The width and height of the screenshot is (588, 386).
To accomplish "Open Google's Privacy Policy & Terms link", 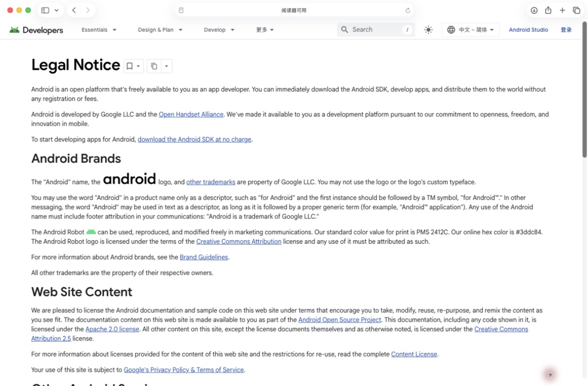I will point(184,370).
